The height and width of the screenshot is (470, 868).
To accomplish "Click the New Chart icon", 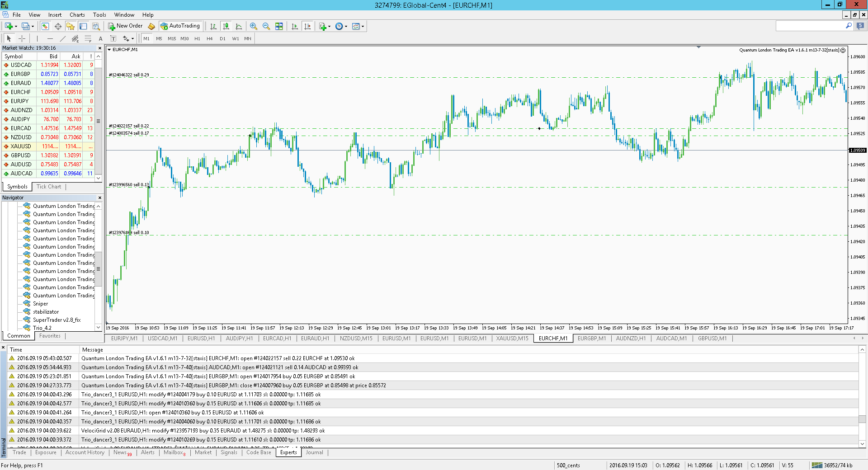I will 9,26.
